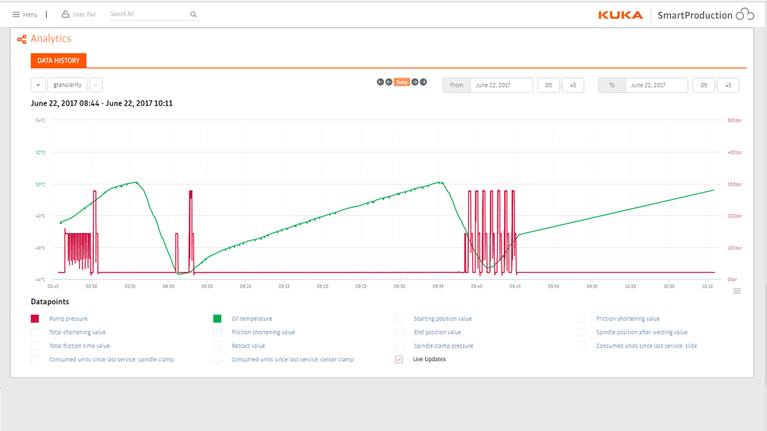The width and height of the screenshot is (767, 431).
Task: Untick the Live Updates checkbox
Action: [x=400, y=358]
